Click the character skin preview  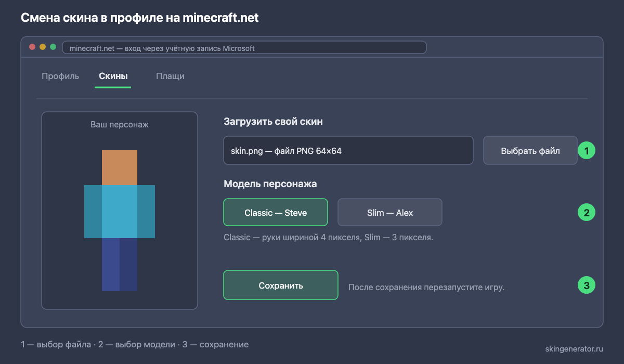point(120,220)
